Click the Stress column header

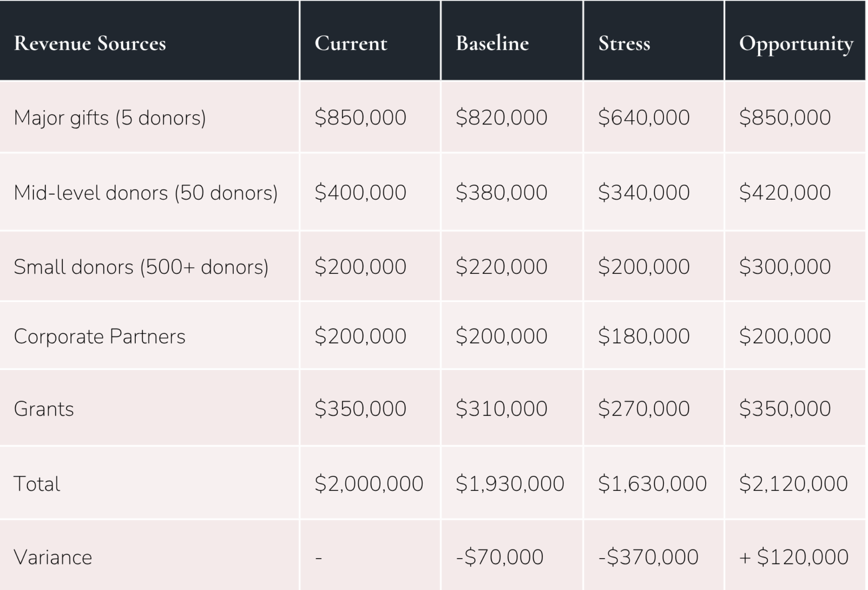click(x=624, y=43)
